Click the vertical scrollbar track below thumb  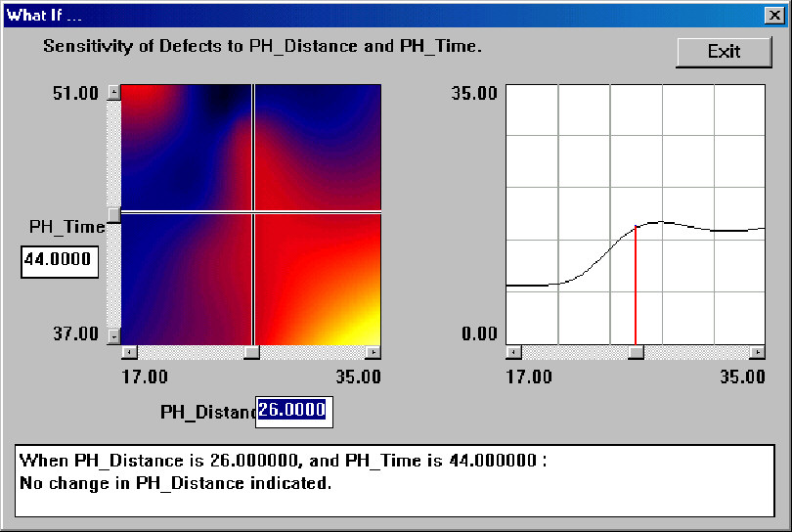pyautogui.click(x=114, y=276)
